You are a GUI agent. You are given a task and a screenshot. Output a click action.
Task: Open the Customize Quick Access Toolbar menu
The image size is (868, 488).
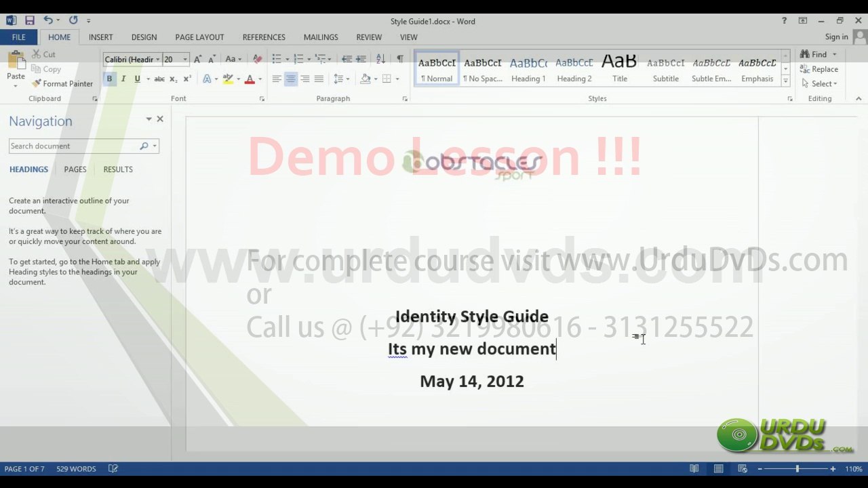(x=89, y=21)
